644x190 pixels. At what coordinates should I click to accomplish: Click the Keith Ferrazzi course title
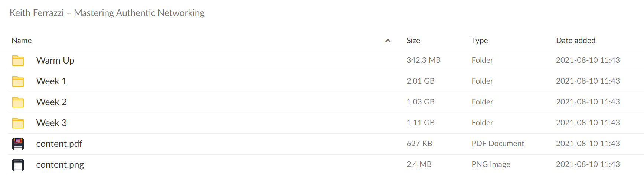point(107,13)
